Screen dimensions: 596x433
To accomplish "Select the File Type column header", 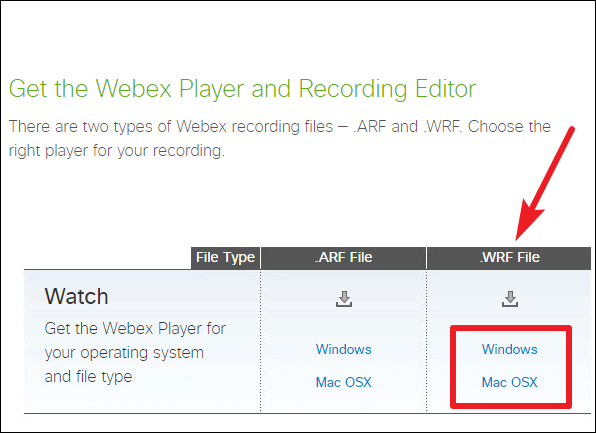I will pos(225,258).
